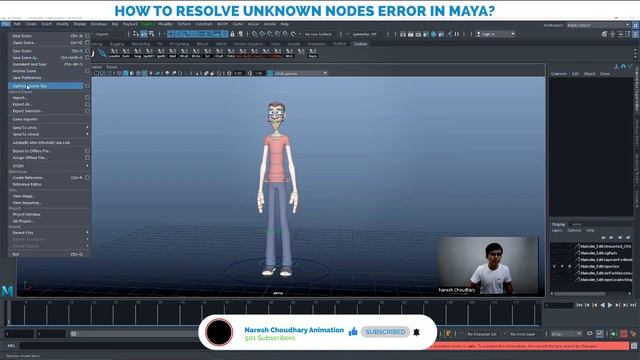Toggle the auto keyframe red button
The width and height of the screenshot is (640, 360).
point(623,334)
